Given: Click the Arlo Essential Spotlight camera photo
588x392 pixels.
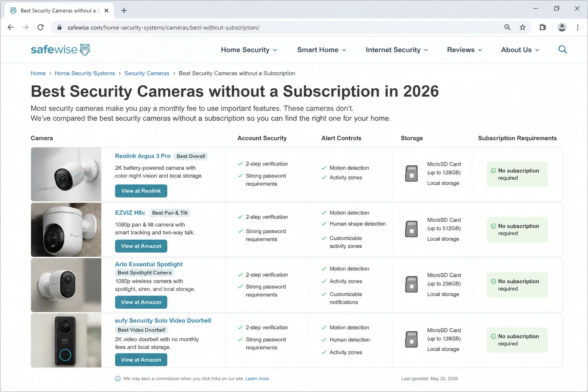Looking at the screenshot, I should (66, 285).
